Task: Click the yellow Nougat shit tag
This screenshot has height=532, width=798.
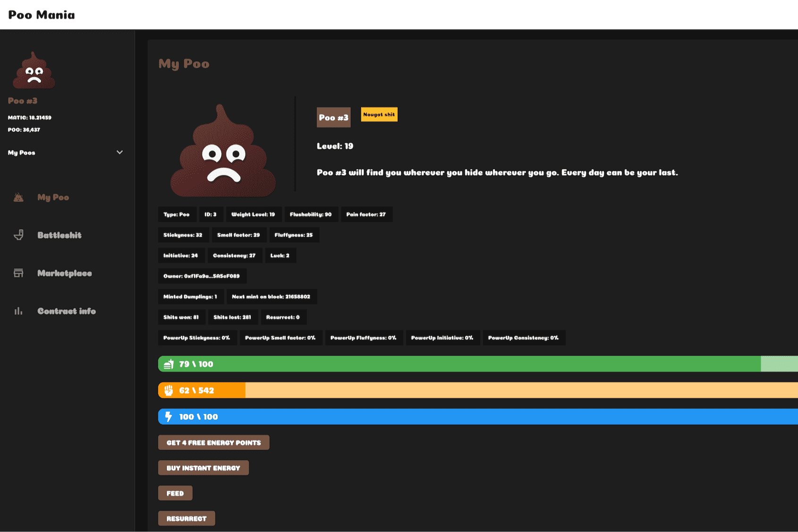Action: (379, 115)
